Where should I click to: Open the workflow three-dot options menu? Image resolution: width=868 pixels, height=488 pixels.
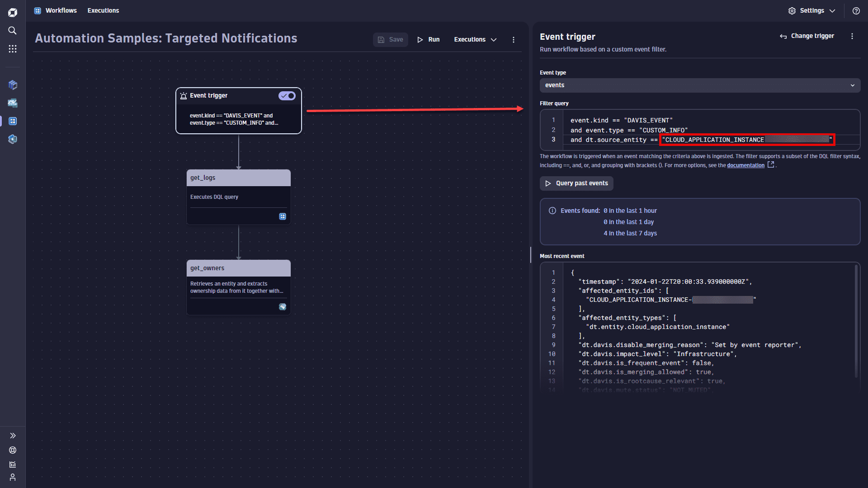513,40
